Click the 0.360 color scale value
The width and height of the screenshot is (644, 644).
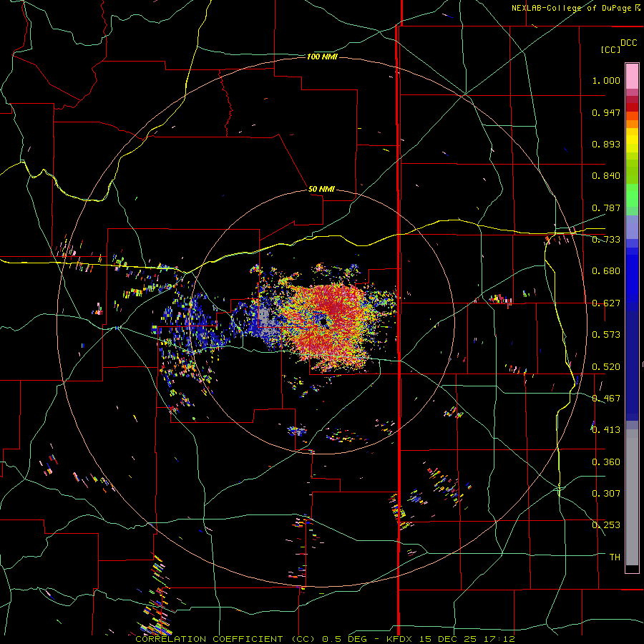tap(606, 462)
